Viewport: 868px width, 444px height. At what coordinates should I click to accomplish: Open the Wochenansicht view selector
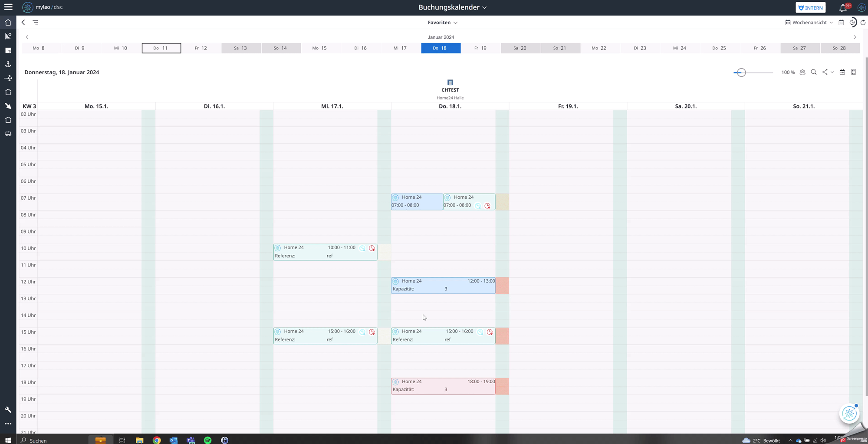[809, 23]
